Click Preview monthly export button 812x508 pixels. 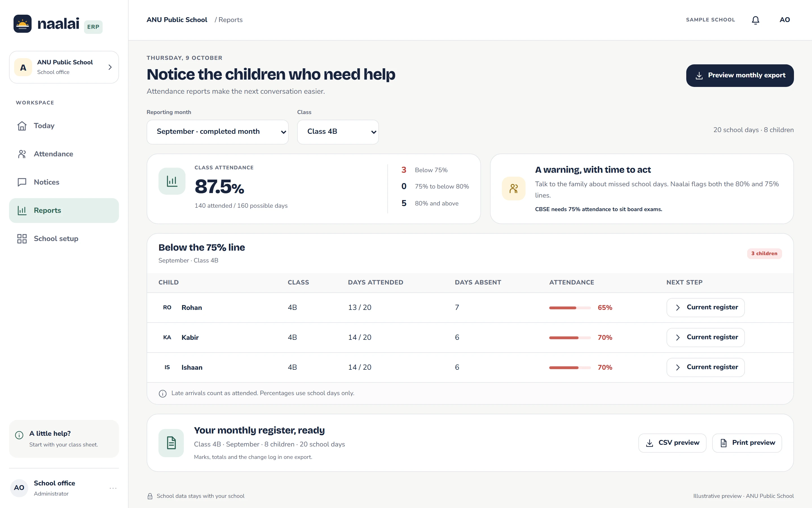click(740, 76)
